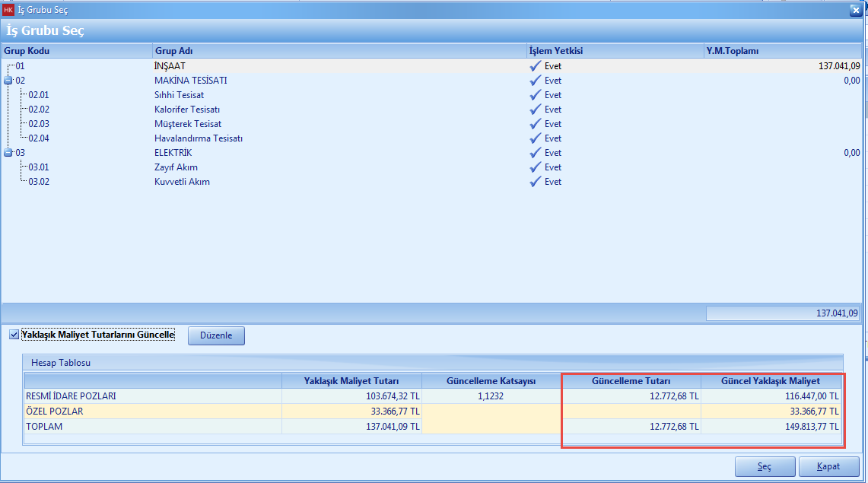Uncheck Yaklaşık Maliyet Tutarlarını Güncelle checkbox
This screenshot has width=868, height=483.
pos(14,335)
